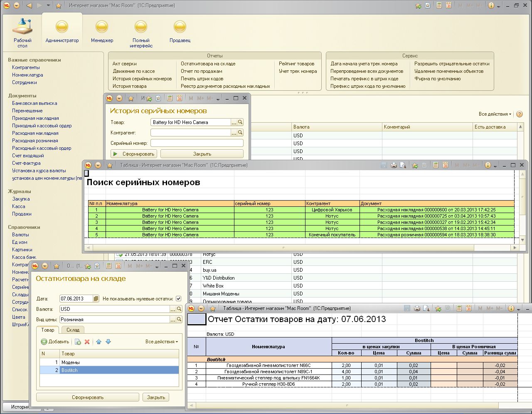This screenshot has height=414, width=532.
Task: Click search icon in Товар field
Action: [x=240, y=122]
